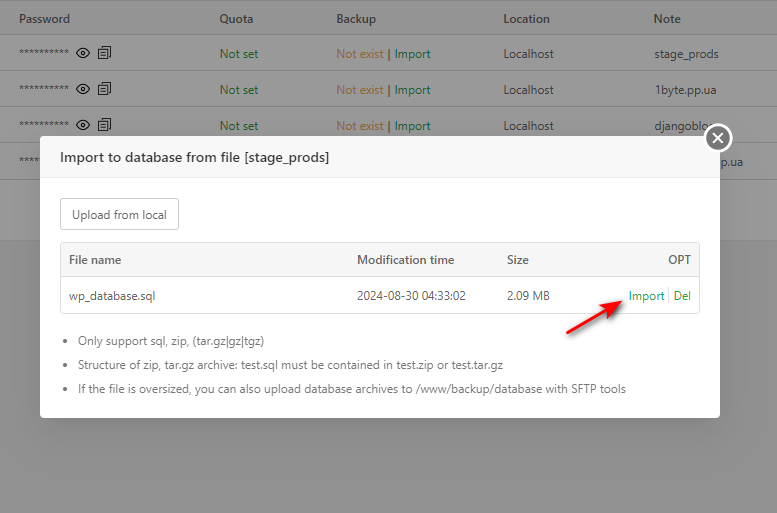Delete the wp_database.sql file

[x=682, y=296]
